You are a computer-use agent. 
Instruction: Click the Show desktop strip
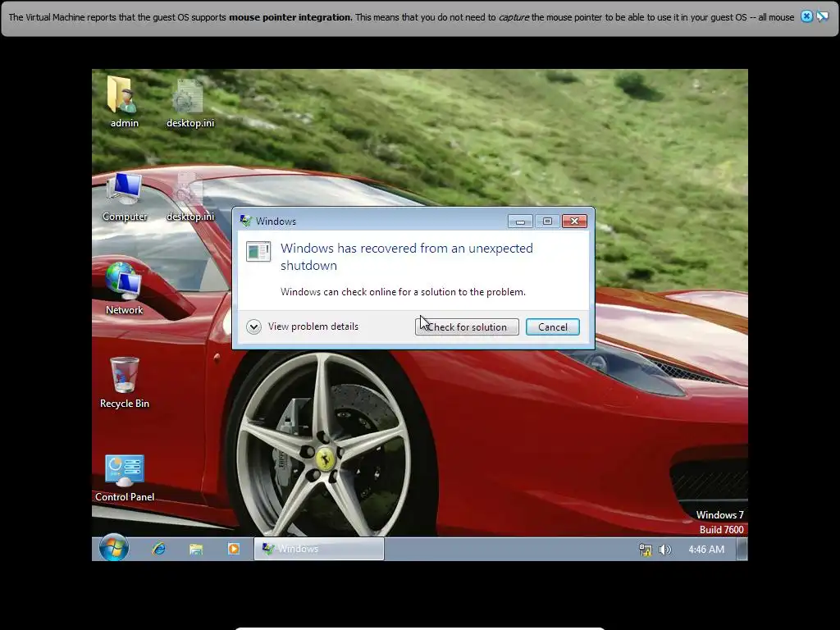click(742, 549)
